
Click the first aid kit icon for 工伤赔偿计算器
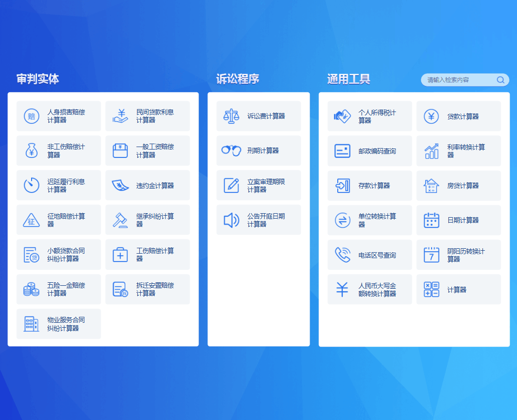coord(120,255)
